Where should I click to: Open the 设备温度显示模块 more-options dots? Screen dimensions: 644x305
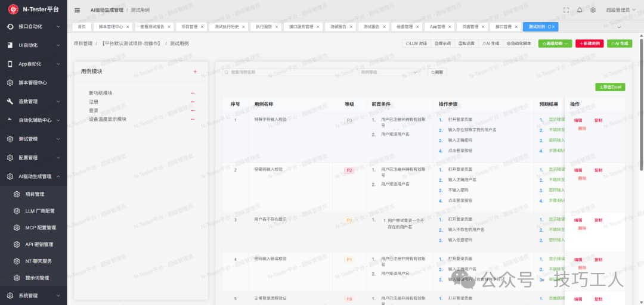click(x=192, y=119)
